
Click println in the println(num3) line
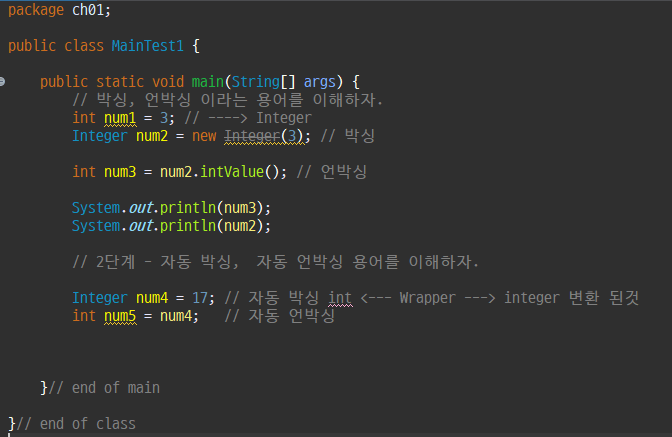188,208
